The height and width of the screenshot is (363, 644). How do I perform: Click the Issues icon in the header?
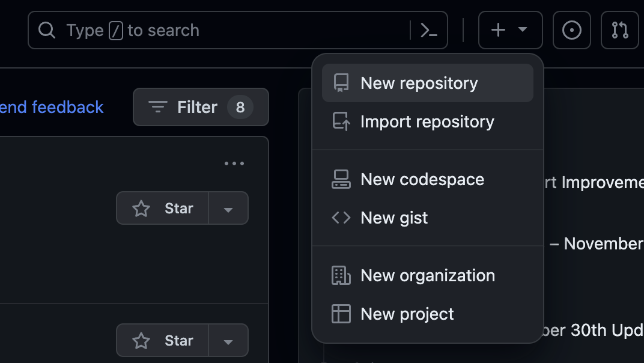tap(571, 29)
